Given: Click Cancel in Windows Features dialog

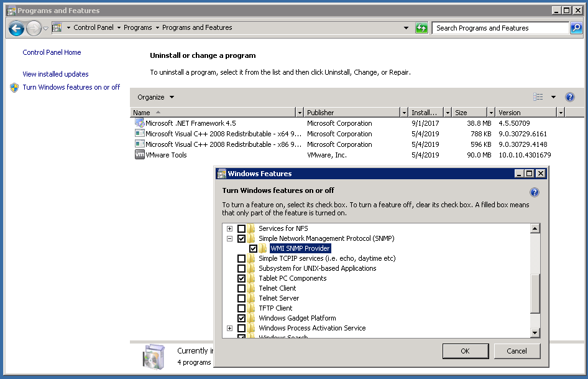Looking at the screenshot, I should point(517,351).
